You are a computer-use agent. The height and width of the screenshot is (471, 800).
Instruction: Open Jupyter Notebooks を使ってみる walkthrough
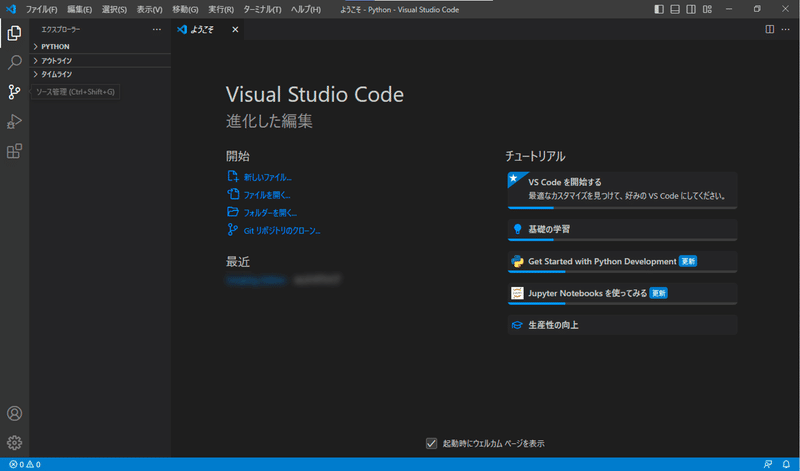click(622, 293)
